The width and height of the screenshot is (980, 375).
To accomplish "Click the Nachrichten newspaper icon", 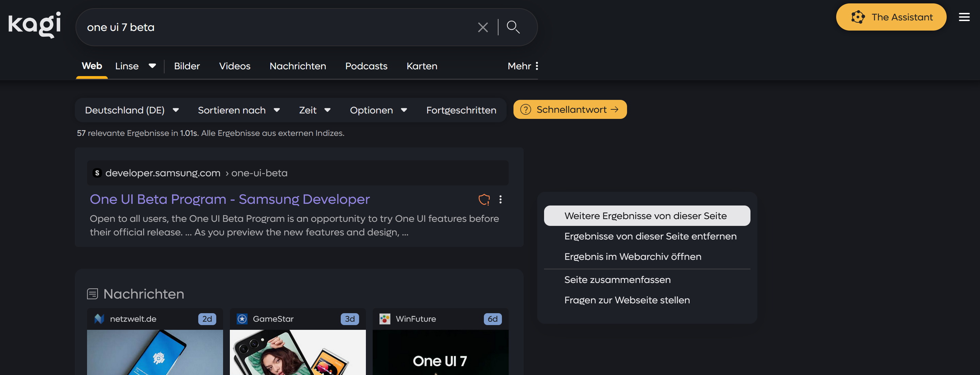I will [x=92, y=294].
